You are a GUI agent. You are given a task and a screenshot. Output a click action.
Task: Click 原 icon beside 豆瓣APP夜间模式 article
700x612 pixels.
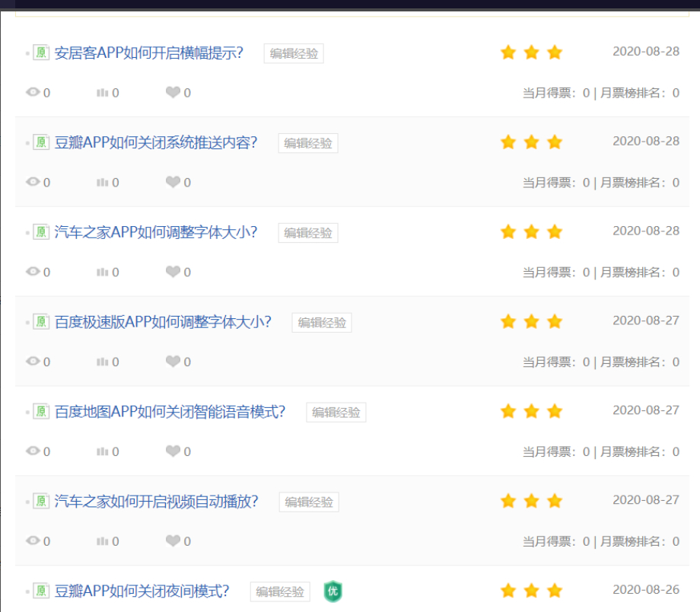point(41,591)
